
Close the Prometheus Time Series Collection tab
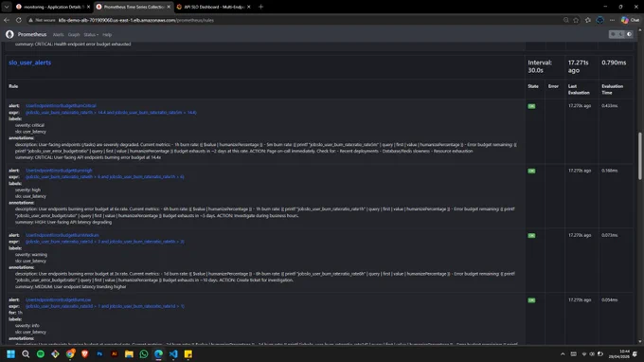[169, 7]
